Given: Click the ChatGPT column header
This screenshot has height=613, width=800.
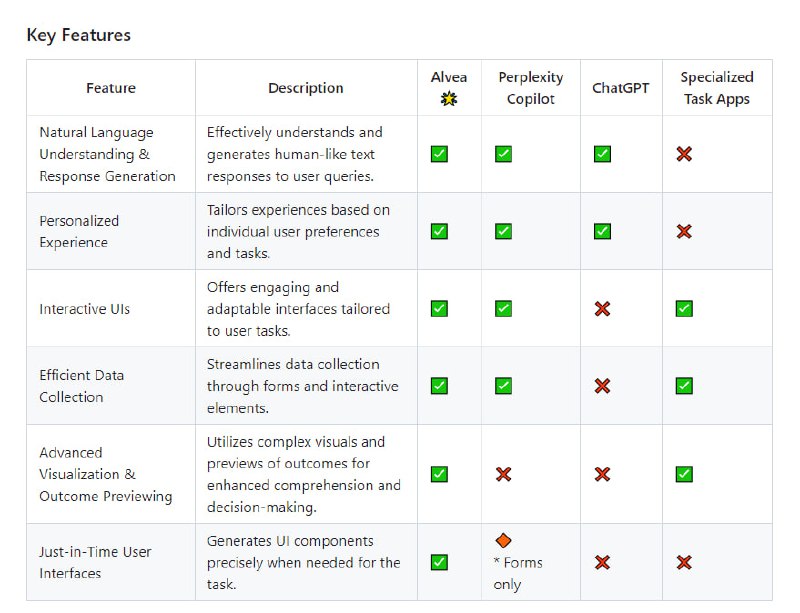Looking at the screenshot, I should (x=620, y=88).
